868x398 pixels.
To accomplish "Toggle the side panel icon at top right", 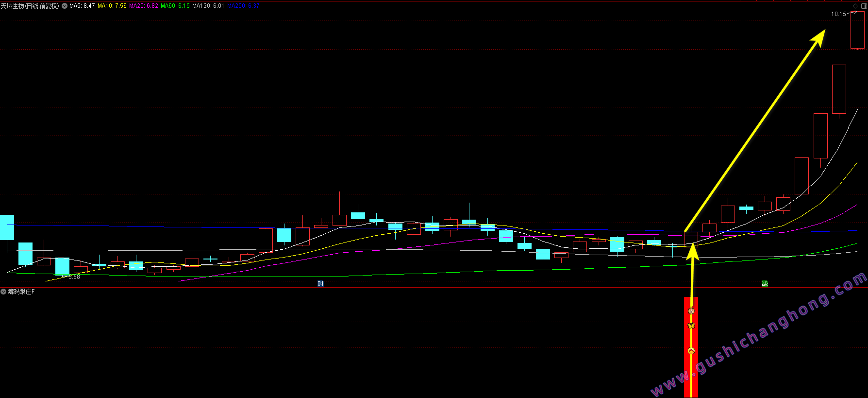I will (864, 6).
